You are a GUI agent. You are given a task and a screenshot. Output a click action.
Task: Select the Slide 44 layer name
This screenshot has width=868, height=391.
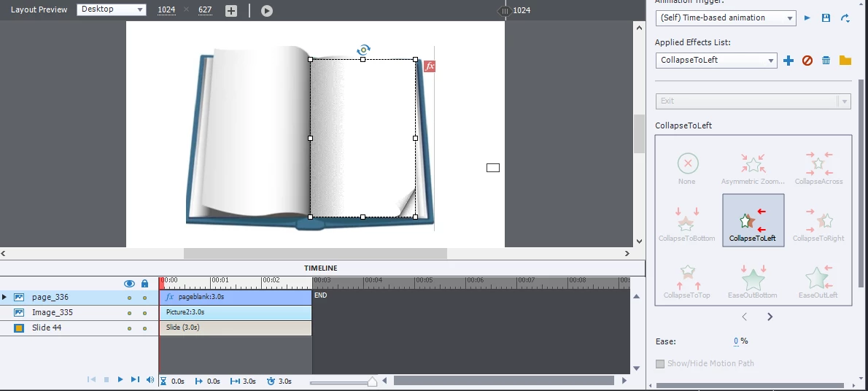point(47,328)
